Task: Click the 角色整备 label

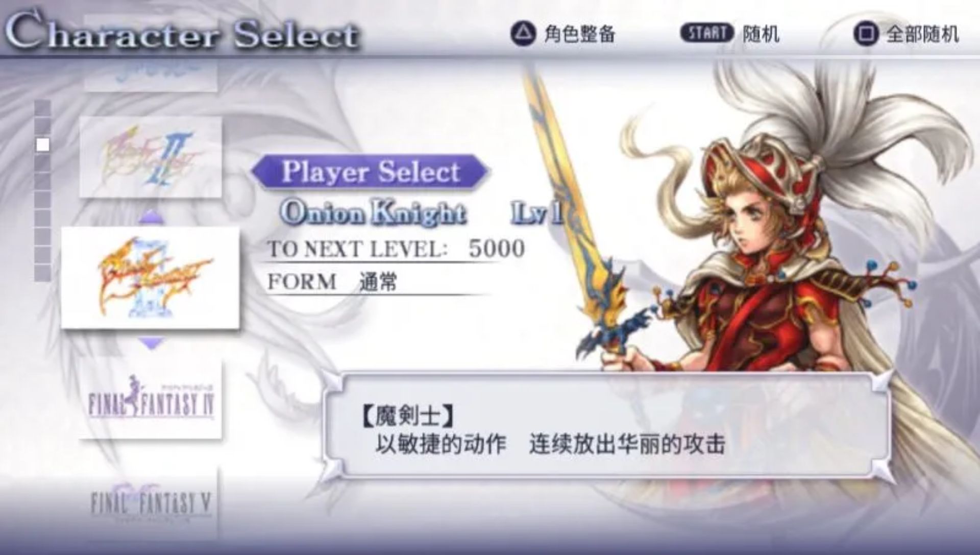Action: point(579,34)
